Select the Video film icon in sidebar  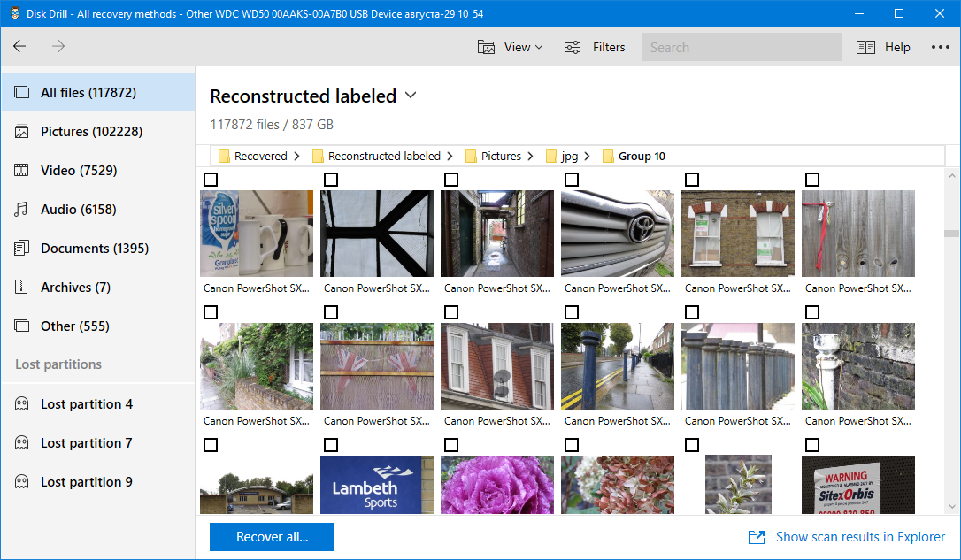point(22,171)
